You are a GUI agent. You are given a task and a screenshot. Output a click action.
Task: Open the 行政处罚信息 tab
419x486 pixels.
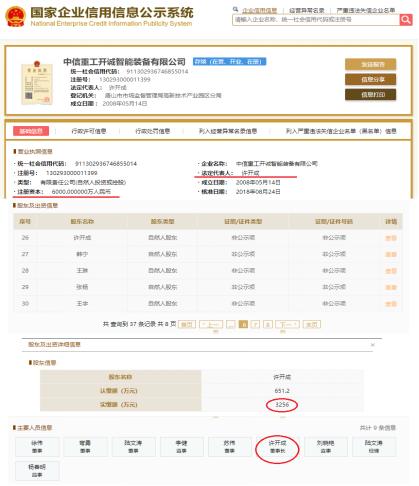point(152,131)
